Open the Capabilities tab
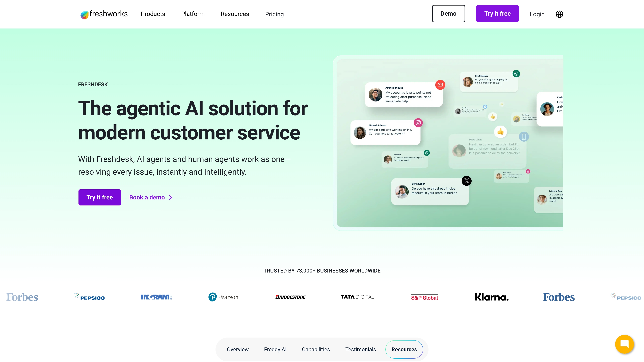The height and width of the screenshot is (362, 644). click(316, 349)
